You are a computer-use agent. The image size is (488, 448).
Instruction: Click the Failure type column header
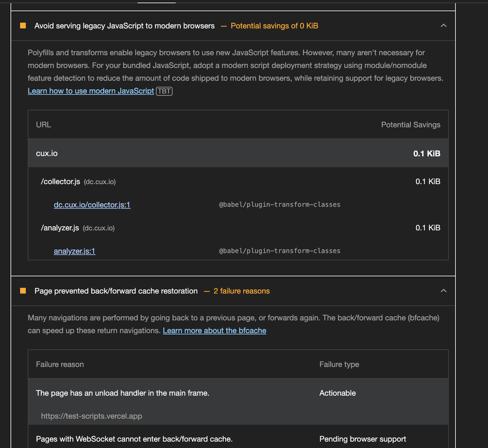tap(339, 364)
